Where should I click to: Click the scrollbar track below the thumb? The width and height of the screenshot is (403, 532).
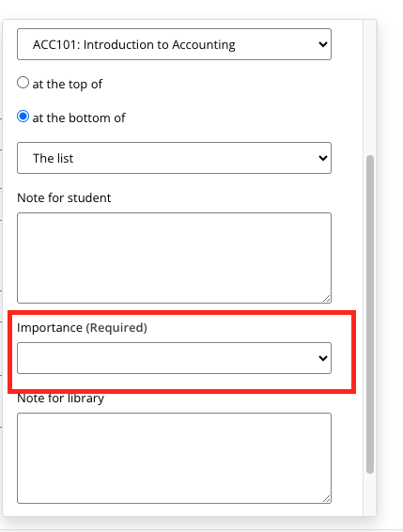coord(370,494)
